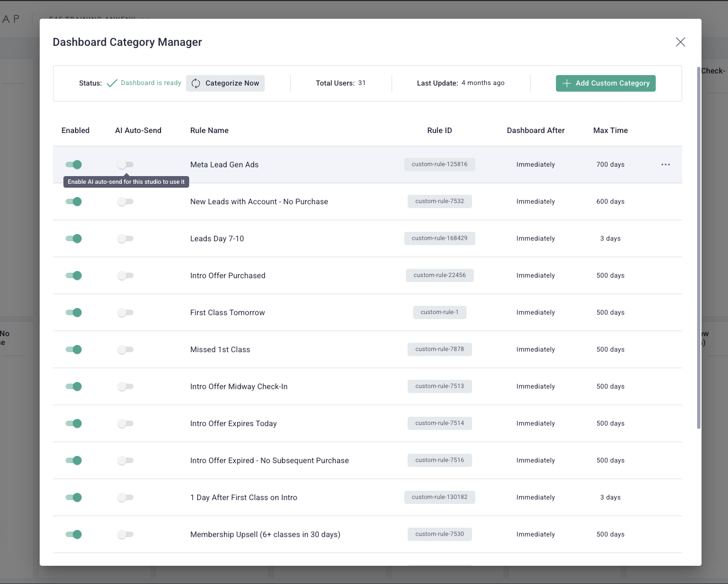The image size is (728, 584).
Task: Select the First Class Tomorrow rule name
Action: [x=228, y=312]
